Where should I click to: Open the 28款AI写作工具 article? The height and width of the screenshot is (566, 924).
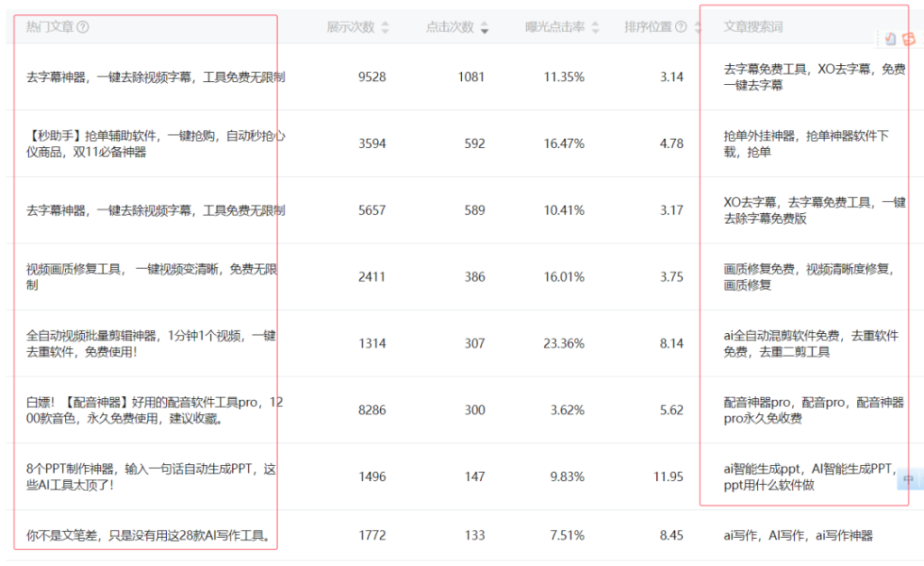pos(150,535)
